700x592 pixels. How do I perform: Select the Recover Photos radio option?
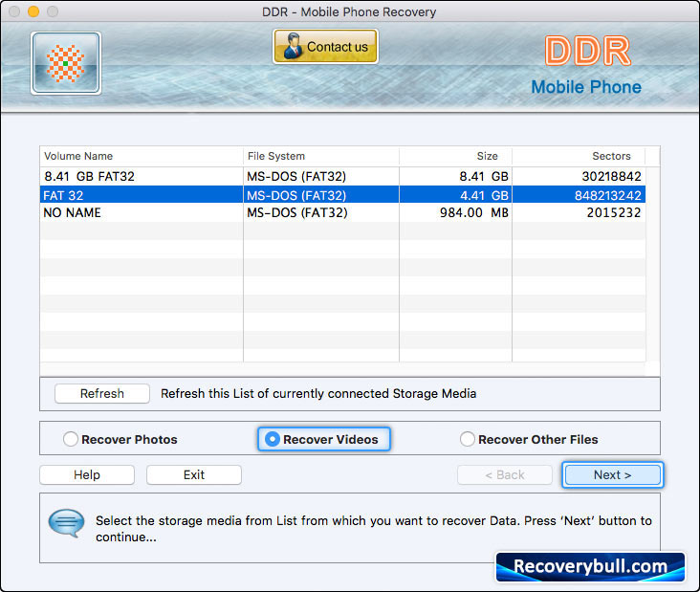point(120,439)
